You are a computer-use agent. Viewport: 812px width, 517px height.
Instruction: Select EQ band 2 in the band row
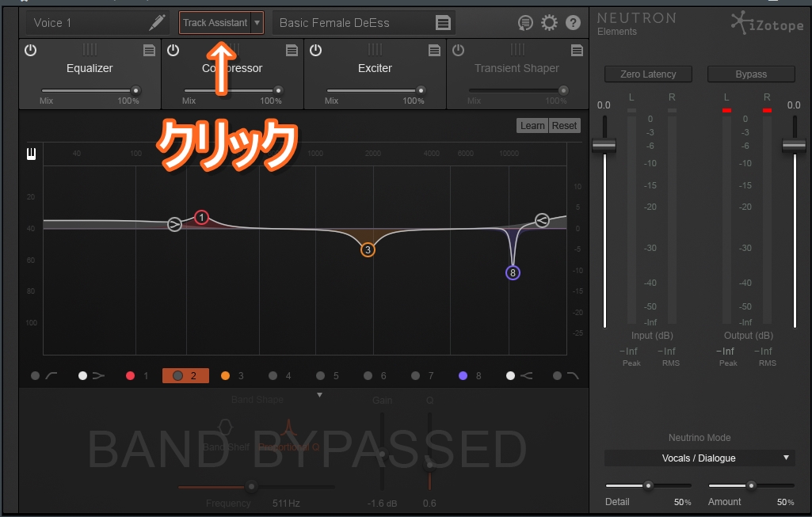coord(185,376)
